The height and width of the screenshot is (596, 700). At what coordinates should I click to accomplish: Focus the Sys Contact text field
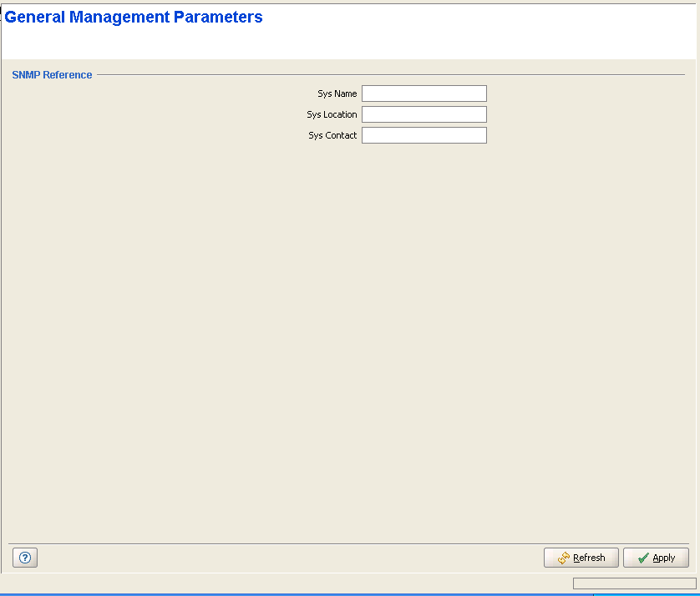(424, 135)
